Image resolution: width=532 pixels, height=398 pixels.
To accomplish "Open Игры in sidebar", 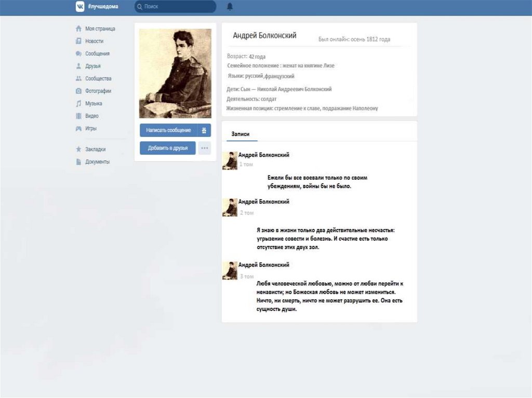I will pyautogui.click(x=91, y=129).
